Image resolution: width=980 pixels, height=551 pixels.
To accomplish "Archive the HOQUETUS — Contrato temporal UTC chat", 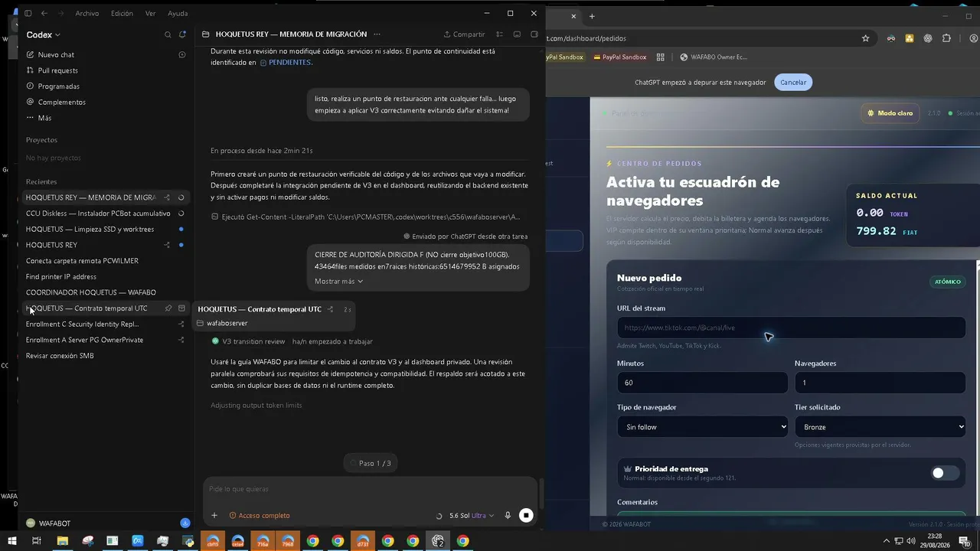I will (x=182, y=308).
